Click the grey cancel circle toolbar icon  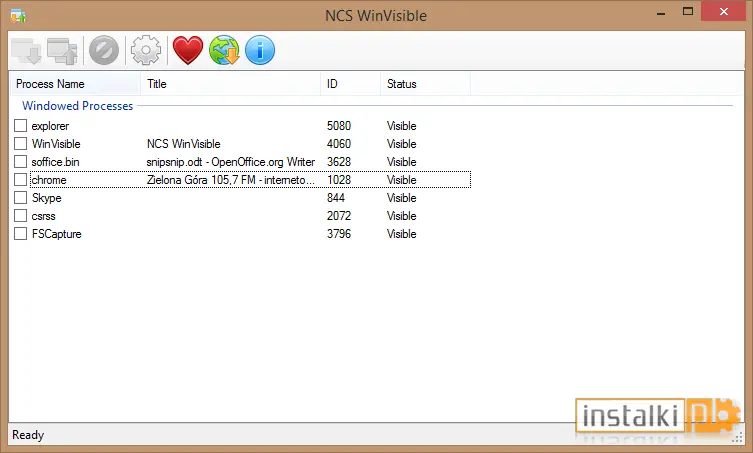pyautogui.click(x=104, y=50)
